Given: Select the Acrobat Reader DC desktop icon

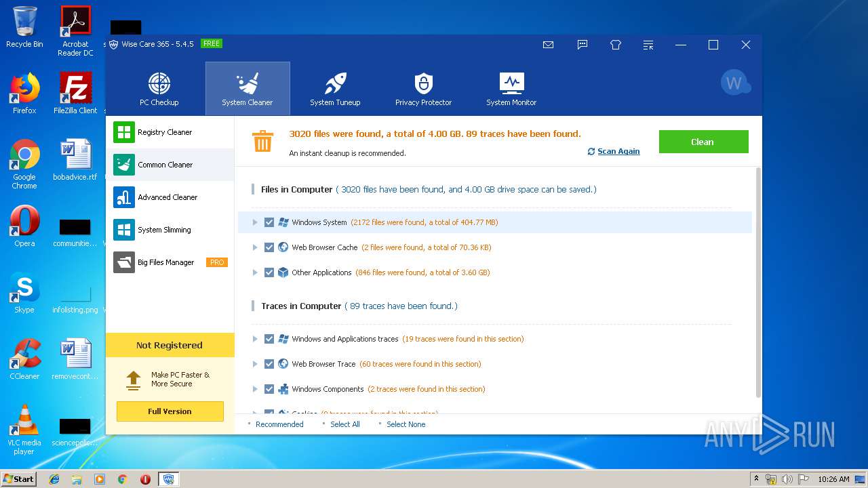Looking at the screenshot, I should tap(75, 31).
